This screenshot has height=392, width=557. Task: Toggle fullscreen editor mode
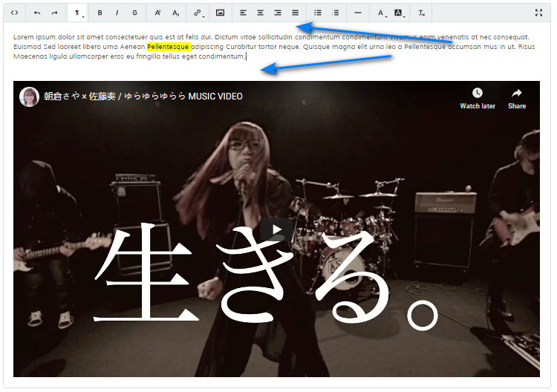(x=539, y=13)
